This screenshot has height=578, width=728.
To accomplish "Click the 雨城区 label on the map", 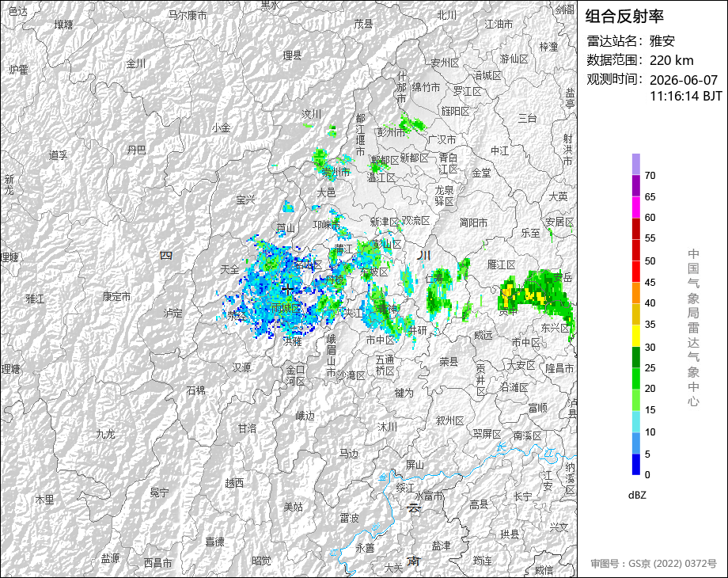I will 286,307.
